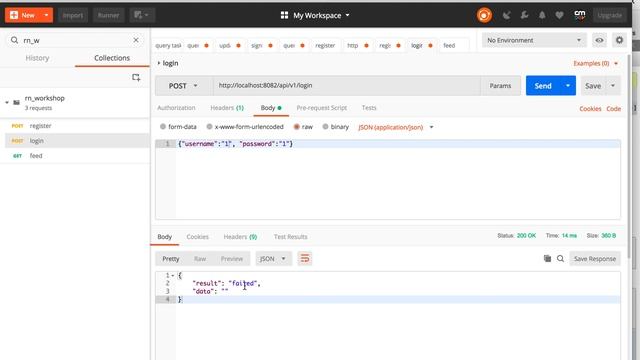This screenshot has width=640, height=360.
Task: Open the wrench settings icon
Action: pos(524,15)
